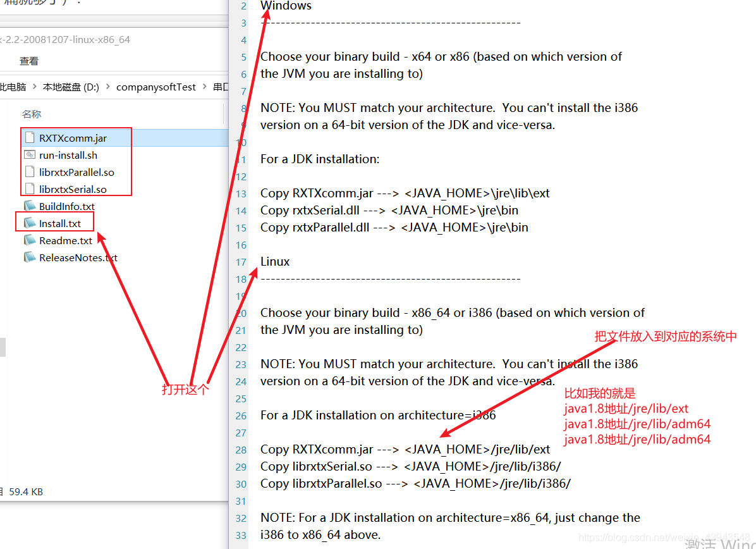
Task: Go to companysoftTest folder in breadcrumb
Action: pos(155,87)
